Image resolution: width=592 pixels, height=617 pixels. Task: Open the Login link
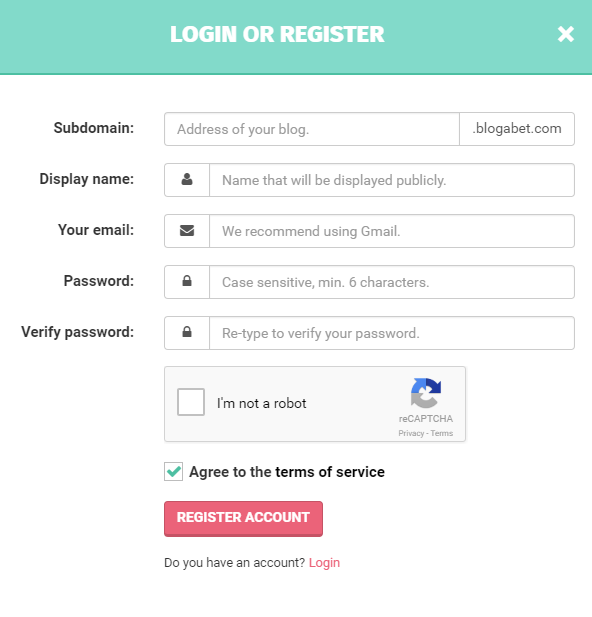point(324,563)
